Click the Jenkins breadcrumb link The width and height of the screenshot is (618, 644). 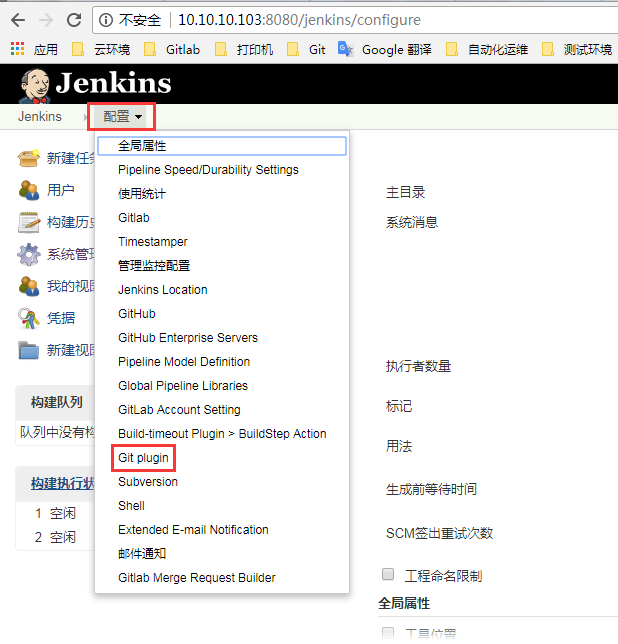[39, 117]
